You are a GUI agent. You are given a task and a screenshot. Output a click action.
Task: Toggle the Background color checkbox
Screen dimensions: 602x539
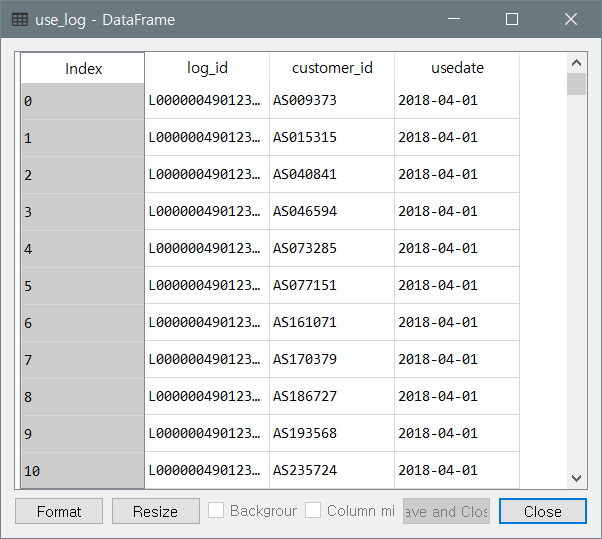click(x=216, y=511)
